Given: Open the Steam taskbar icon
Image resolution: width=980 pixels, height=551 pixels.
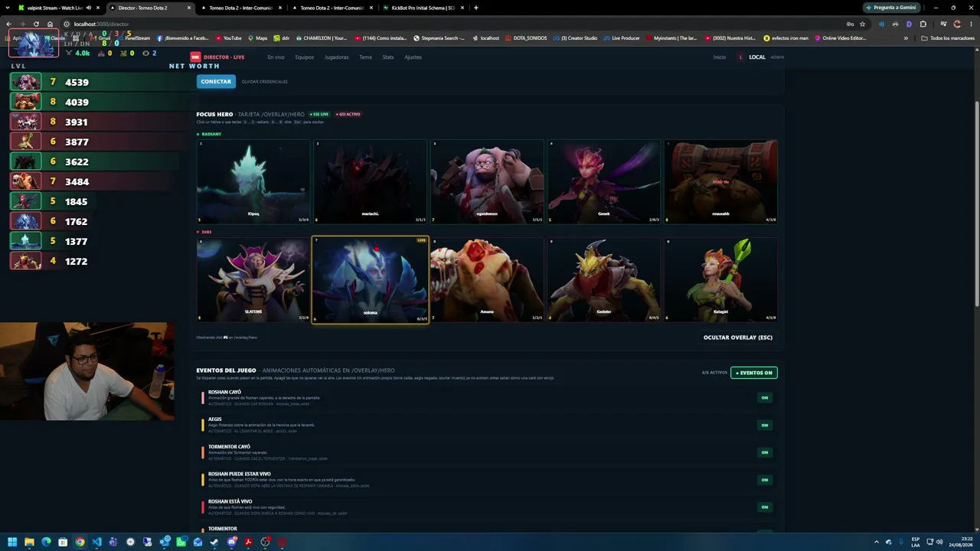Looking at the screenshot, I should 214,542.
